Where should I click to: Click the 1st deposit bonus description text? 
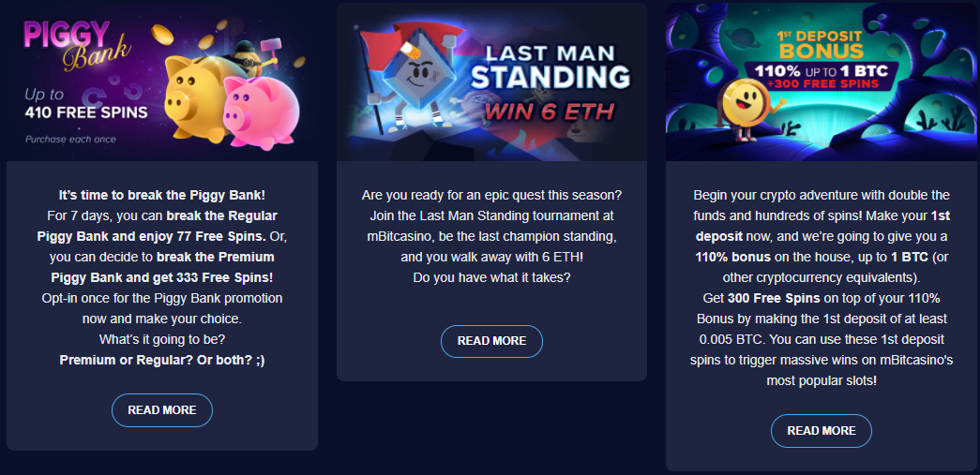click(822, 288)
